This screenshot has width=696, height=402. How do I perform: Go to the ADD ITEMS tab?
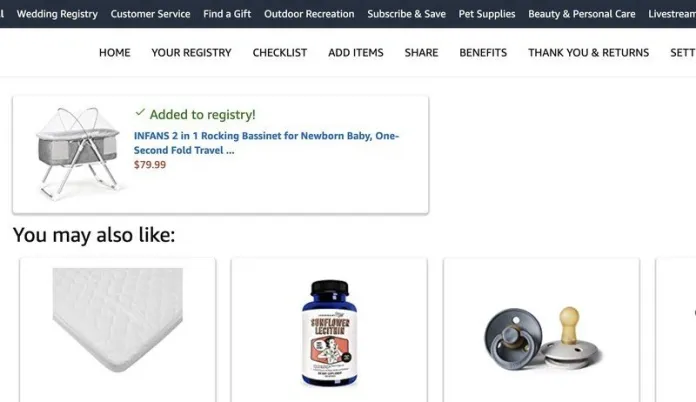356,52
